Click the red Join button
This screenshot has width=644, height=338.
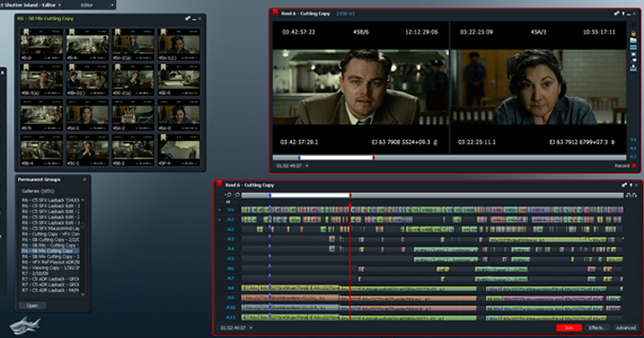coord(569,328)
